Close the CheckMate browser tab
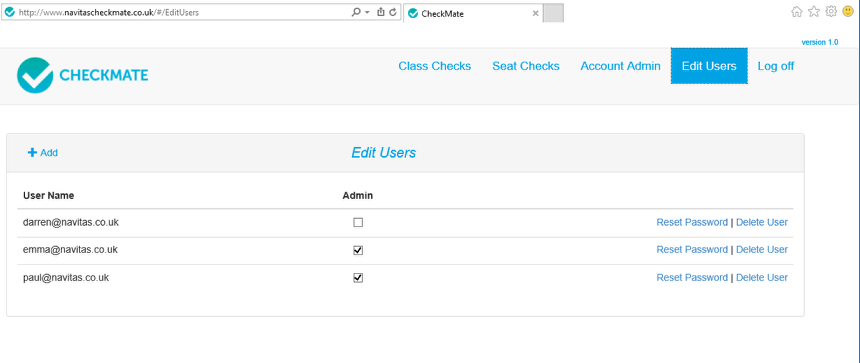The image size is (860, 363). coord(535,14)
